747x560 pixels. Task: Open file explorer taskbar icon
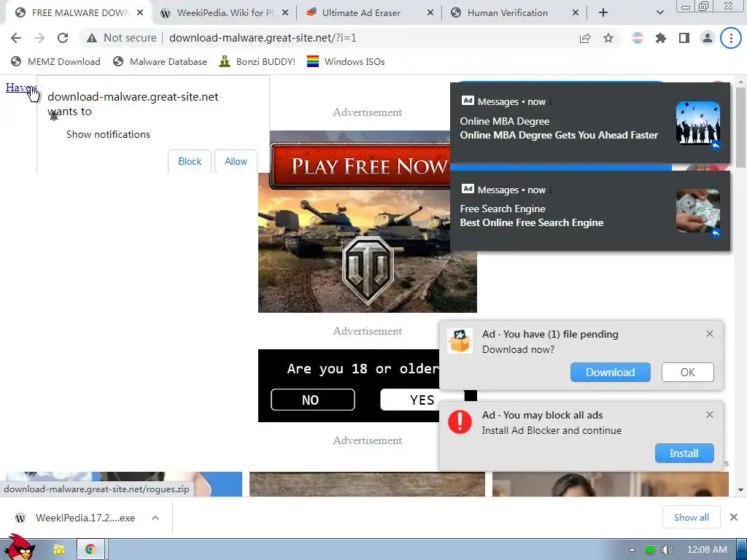[59, 550]
